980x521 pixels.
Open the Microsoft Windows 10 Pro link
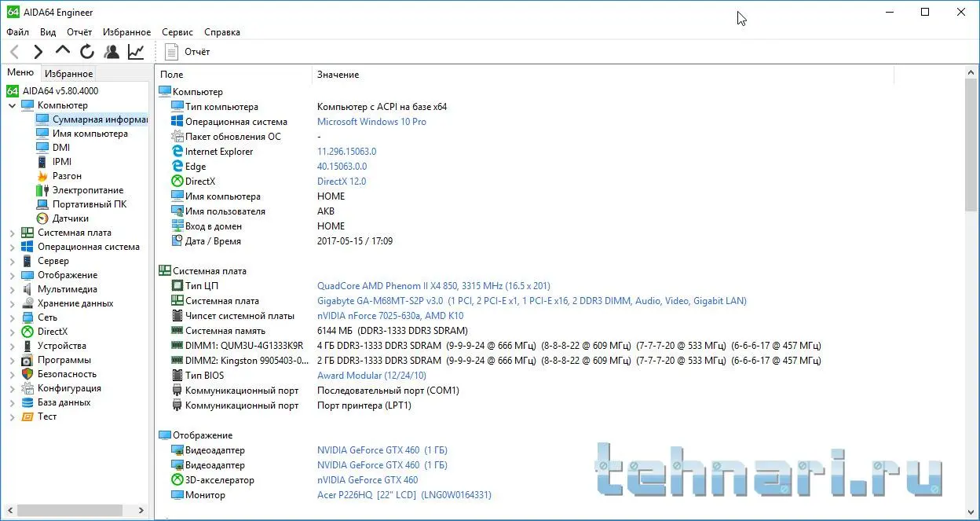pos(371,122)
